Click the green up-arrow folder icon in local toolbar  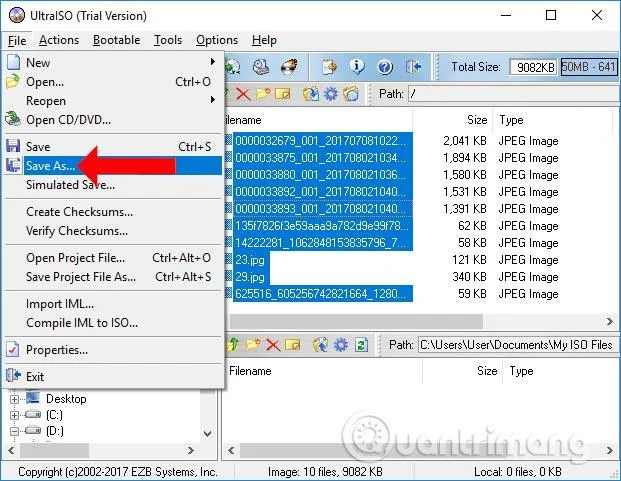[x=233, y=345]
